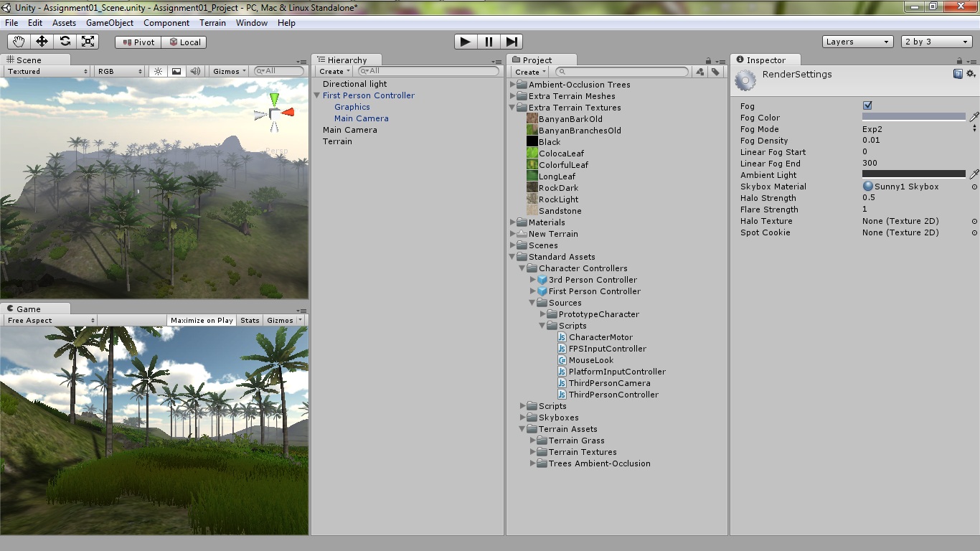Screen dimensions: 980x551
Task: Open the Layers dropdown
Action: coord(857,42)
